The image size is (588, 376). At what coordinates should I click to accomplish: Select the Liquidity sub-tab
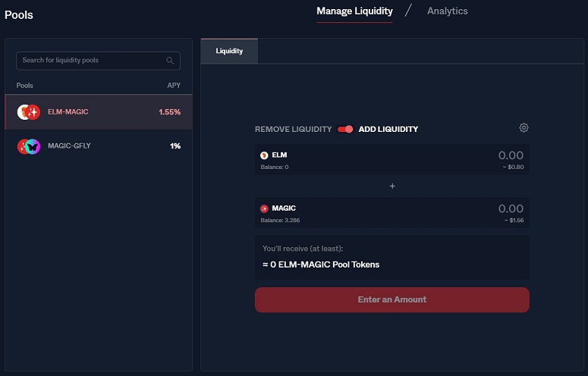click(x=229, y=51)
